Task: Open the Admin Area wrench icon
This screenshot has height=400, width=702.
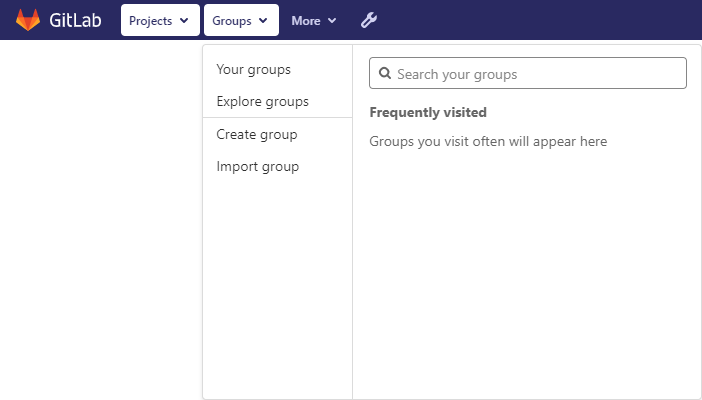Action: [x=369, y=20]
